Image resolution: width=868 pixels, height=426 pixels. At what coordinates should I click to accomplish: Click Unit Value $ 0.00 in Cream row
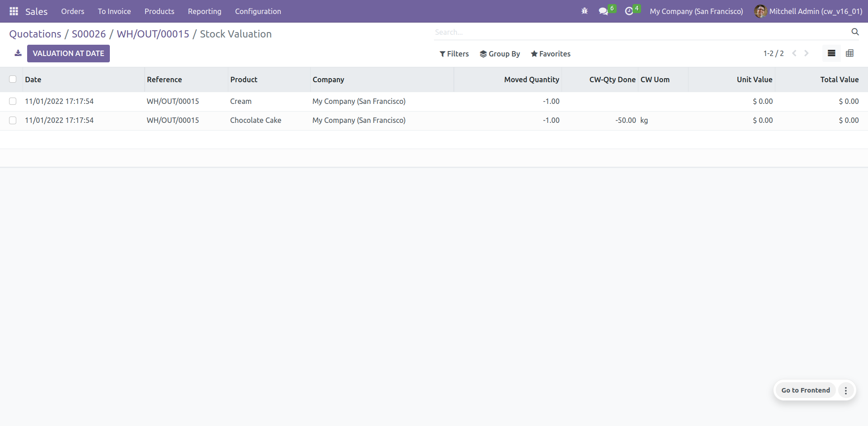731,101
